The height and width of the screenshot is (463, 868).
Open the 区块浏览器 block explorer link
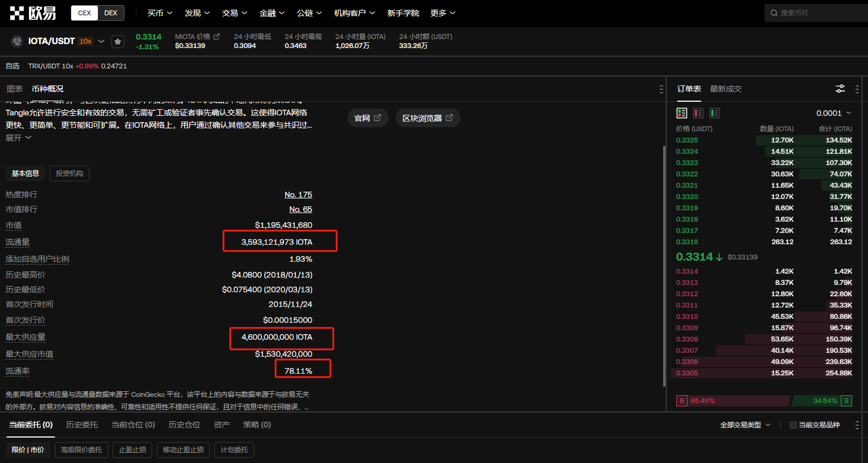428,118
